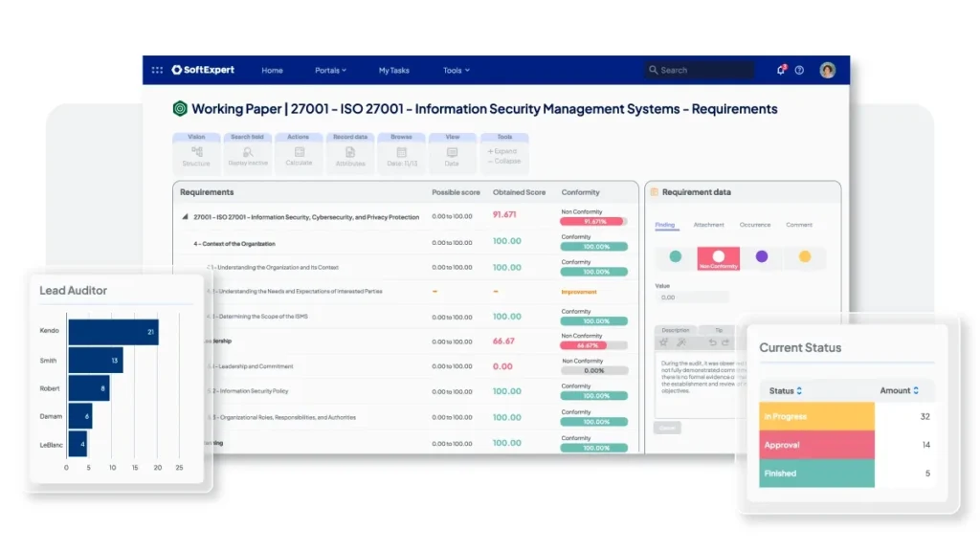Click the Display inactive search icon

(x=247, y=154)
